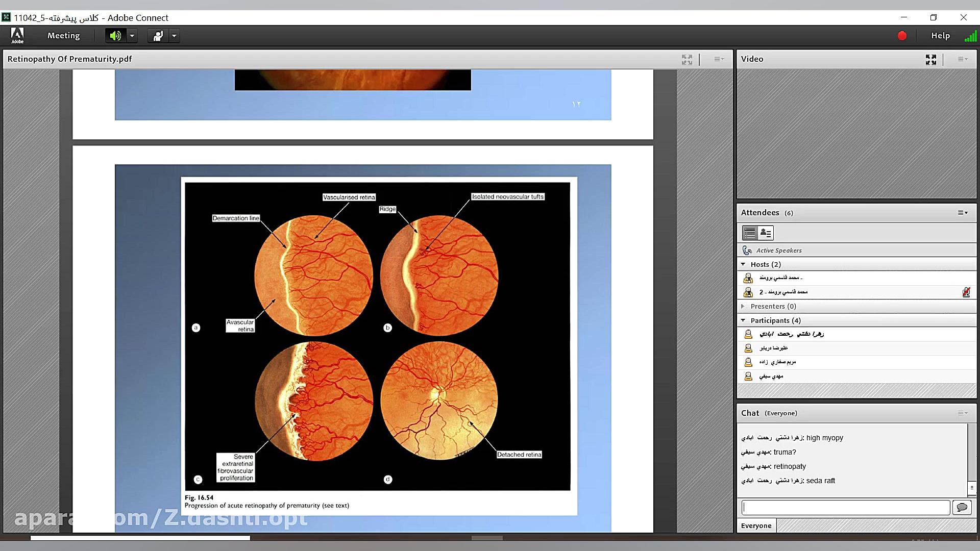Expand the Presenters (0) group
The width and height of the screenshot is (980, 551).
click(743, 306)
